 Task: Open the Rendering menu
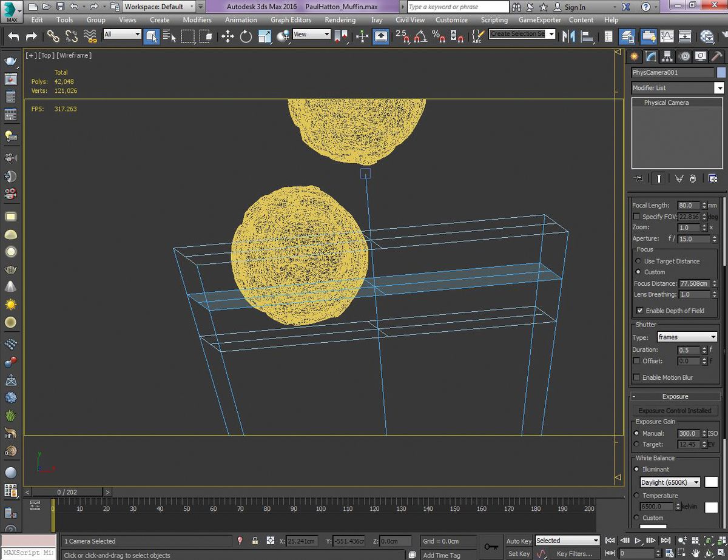340,19
